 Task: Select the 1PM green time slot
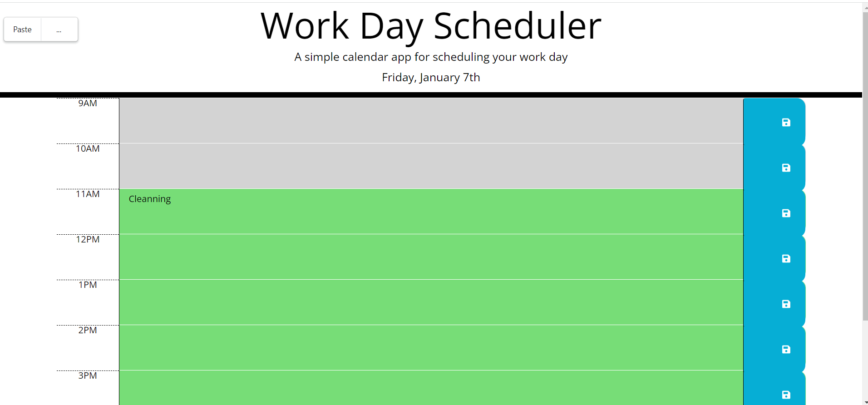409,302
